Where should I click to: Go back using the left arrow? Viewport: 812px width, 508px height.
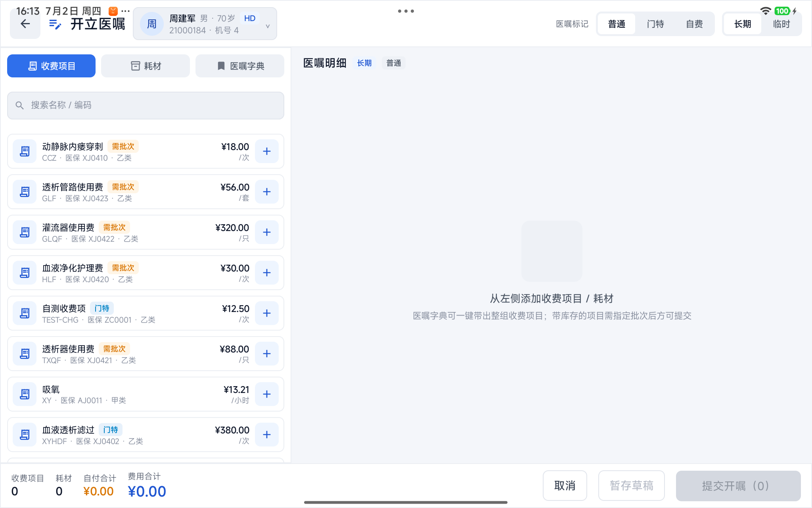point(25,24)
